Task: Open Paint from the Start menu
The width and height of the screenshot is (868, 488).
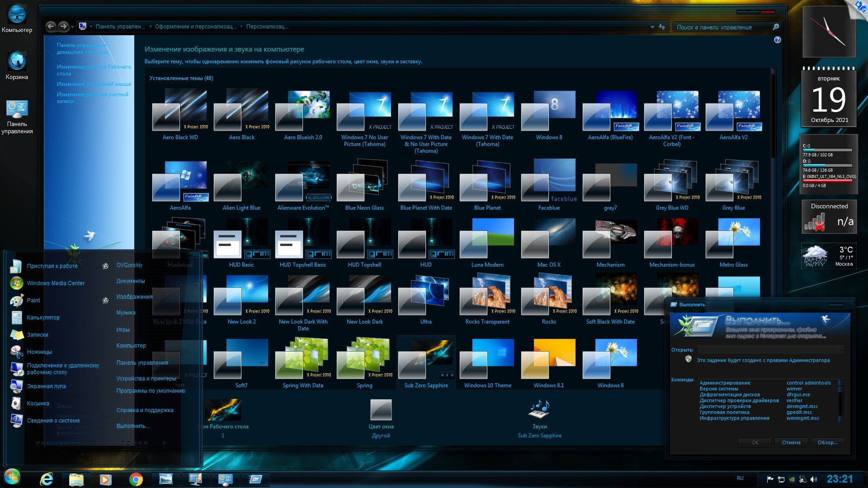Action: pyautogui.click(x=33, y=300)
